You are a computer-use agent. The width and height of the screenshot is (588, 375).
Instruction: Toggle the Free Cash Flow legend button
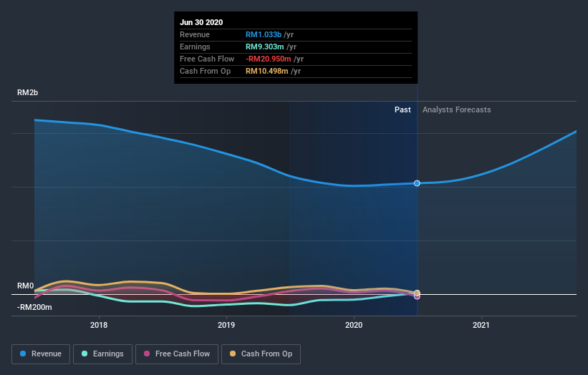(x=177, y=354)
